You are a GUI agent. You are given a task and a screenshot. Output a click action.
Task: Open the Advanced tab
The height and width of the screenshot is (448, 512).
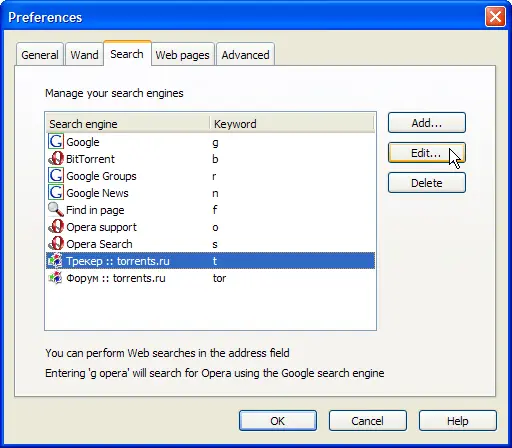point(245,54)
